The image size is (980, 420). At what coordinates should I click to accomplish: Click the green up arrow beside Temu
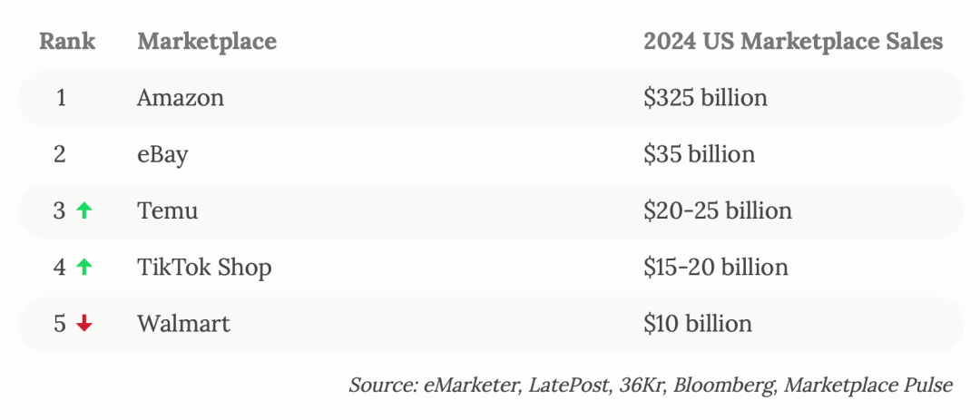(83, 211)
